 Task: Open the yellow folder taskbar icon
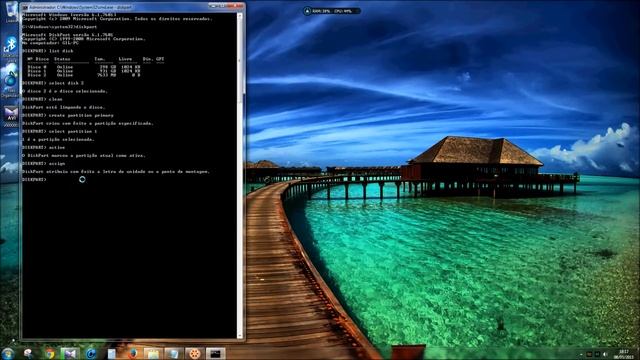[x=153, y=353]
